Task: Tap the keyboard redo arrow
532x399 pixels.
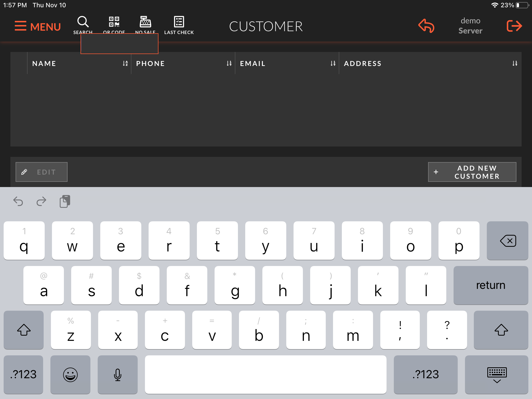Action: (x=41, y=201)
